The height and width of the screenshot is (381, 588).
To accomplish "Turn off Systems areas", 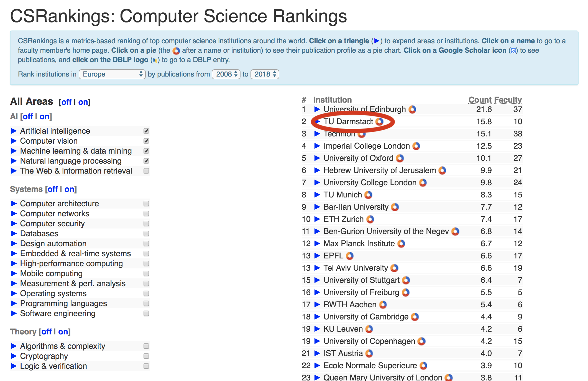I will tap(53, 189).
